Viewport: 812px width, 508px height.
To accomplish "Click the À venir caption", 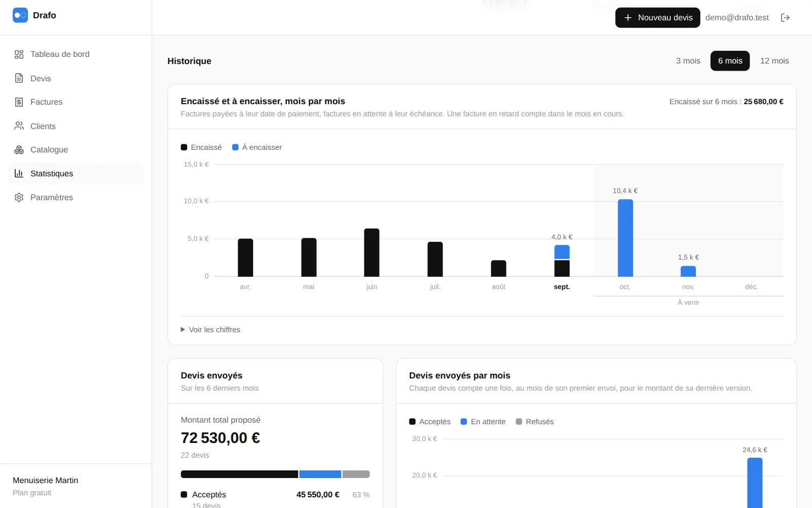I will (688, 303).
